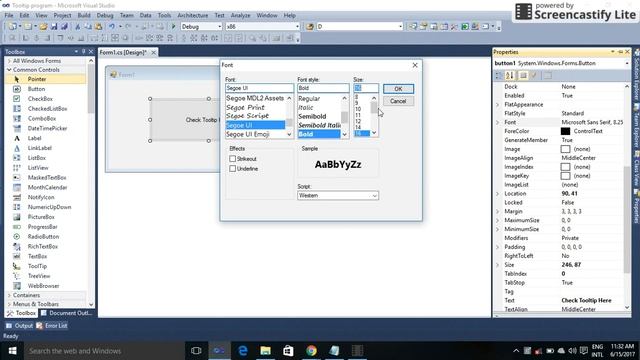Select MonthCalendar in the Toolbox

point(47,187)
